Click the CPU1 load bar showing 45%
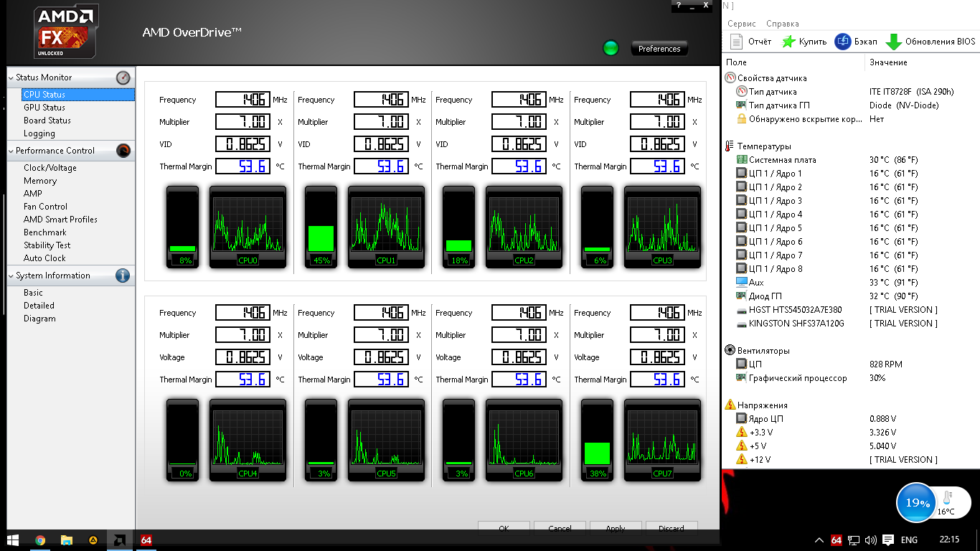The image size is (980, 551). (321, 227)
